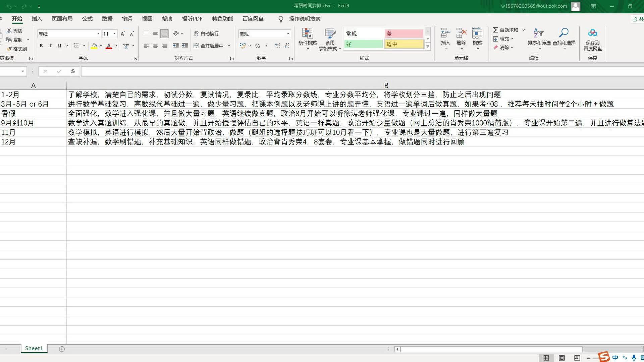Image resolution: width=644 pixels, height=362 pixels.
Task: Click the Sort and Filter icon
Action: [539, 34]
